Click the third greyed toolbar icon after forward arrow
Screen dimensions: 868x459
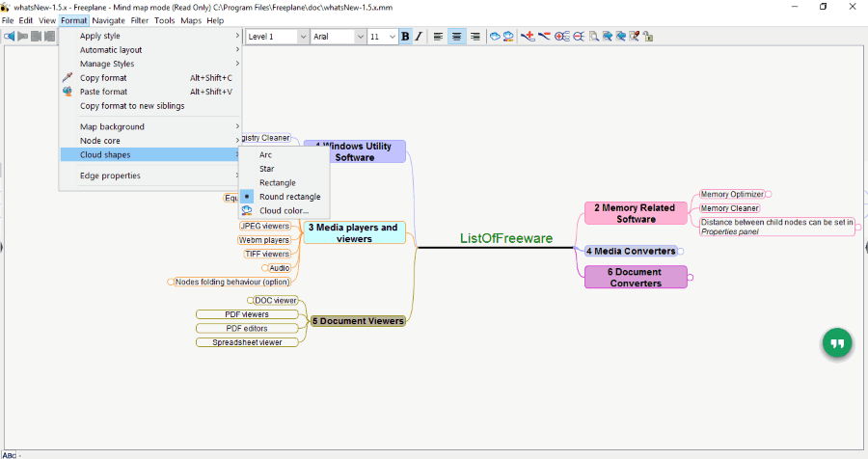click(x=36, y=37)
